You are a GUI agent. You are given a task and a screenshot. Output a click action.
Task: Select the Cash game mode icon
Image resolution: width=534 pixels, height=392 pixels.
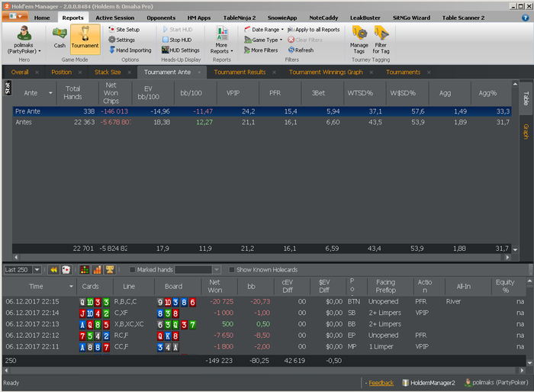(60, 38)
